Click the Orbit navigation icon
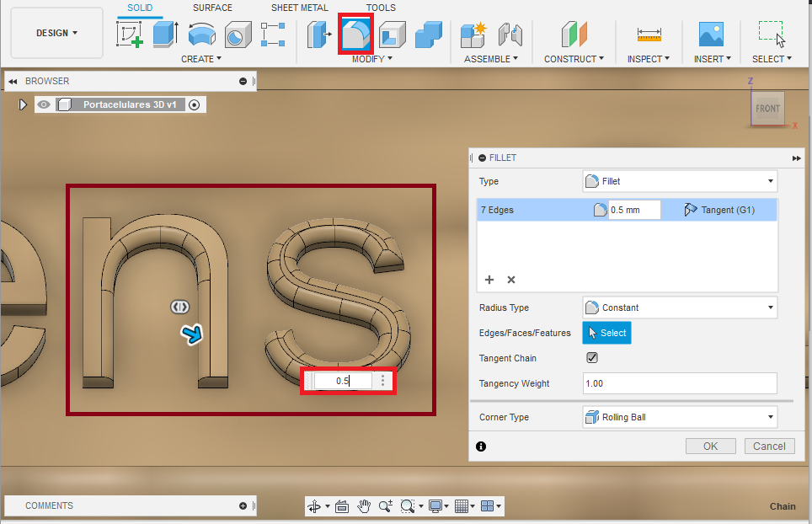Screen dimensions: 812x524 pos(314,505)
